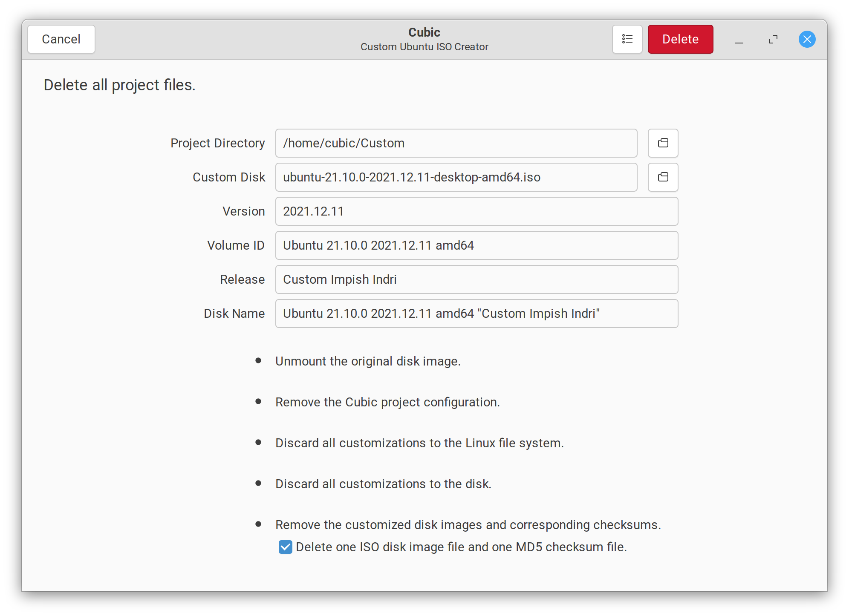Click the folder icon beside the ISO filename
Screen dimensions: 849x616
point(663,177)
